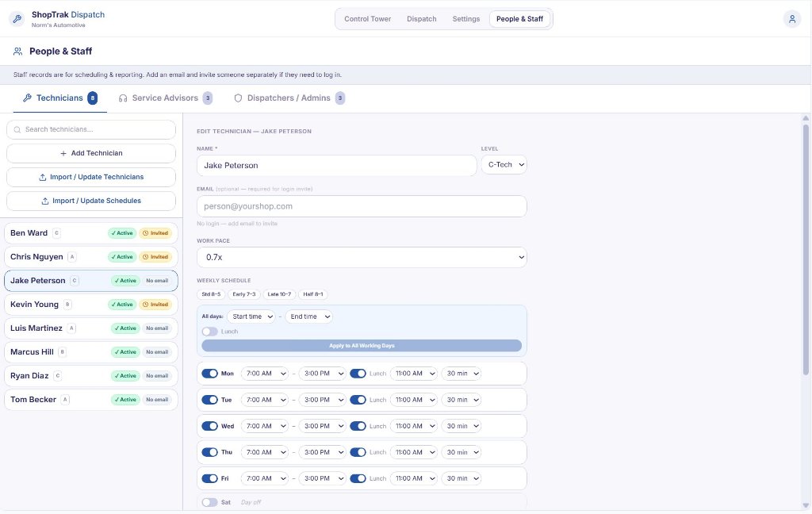Click Apply to All Working Days button
This screenshot has width=812, height=514.
pyautogui.click(x=362, y=346)
